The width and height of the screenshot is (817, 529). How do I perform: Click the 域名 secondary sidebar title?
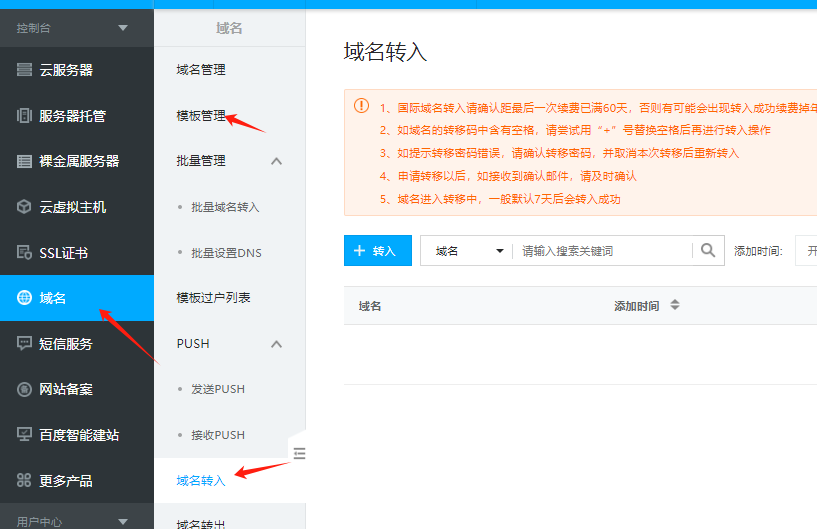pyautogui.click(x=229, y=28)
